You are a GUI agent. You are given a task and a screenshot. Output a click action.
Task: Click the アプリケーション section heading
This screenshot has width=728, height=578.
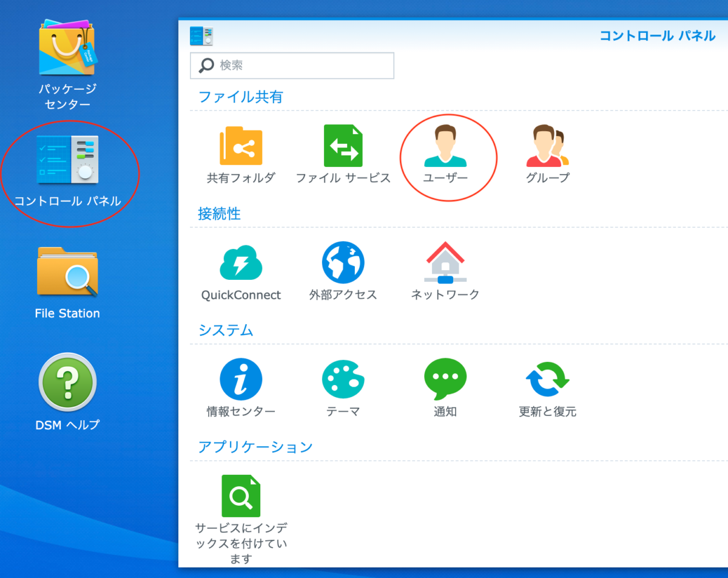[x=255, y=447]
